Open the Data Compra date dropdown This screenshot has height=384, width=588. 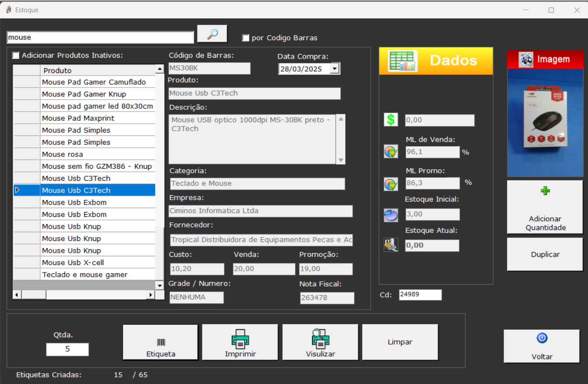pyautogui.click(x=335, y=69)
